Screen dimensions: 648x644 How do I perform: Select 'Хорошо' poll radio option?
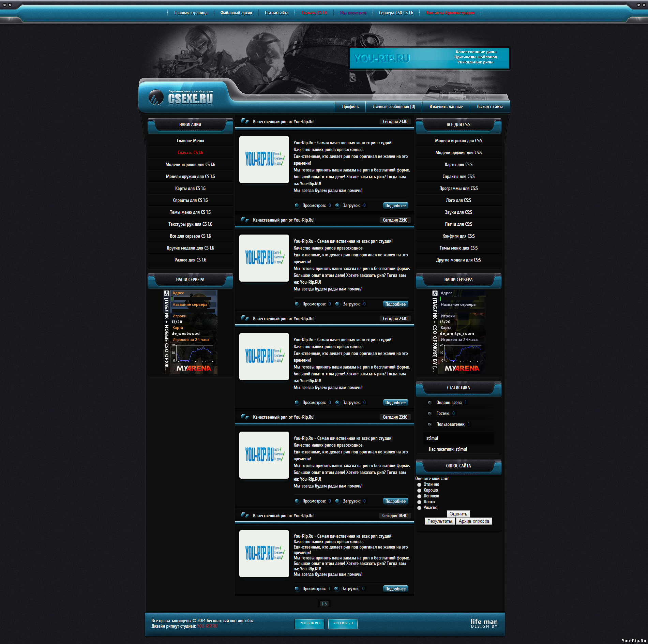pos(419,491)
